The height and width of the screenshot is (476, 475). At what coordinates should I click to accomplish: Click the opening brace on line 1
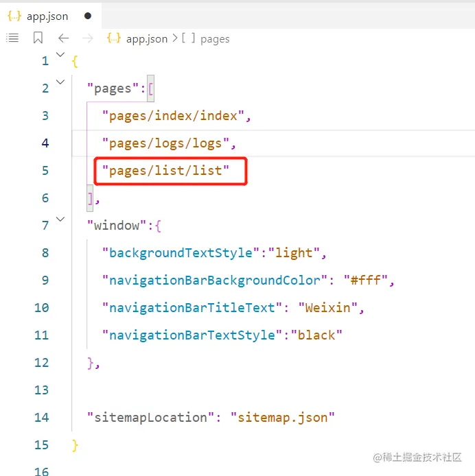coord(75,62)
